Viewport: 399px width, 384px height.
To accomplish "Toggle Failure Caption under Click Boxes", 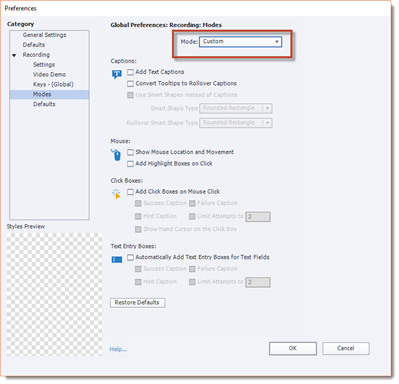I will 192,203.
